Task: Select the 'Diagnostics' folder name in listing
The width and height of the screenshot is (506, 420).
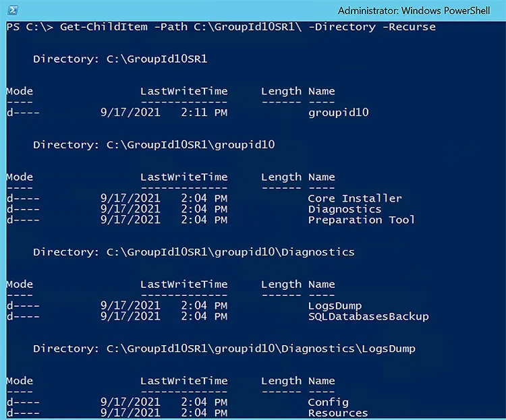Action: pyautogui.click(x=345, y=209)
